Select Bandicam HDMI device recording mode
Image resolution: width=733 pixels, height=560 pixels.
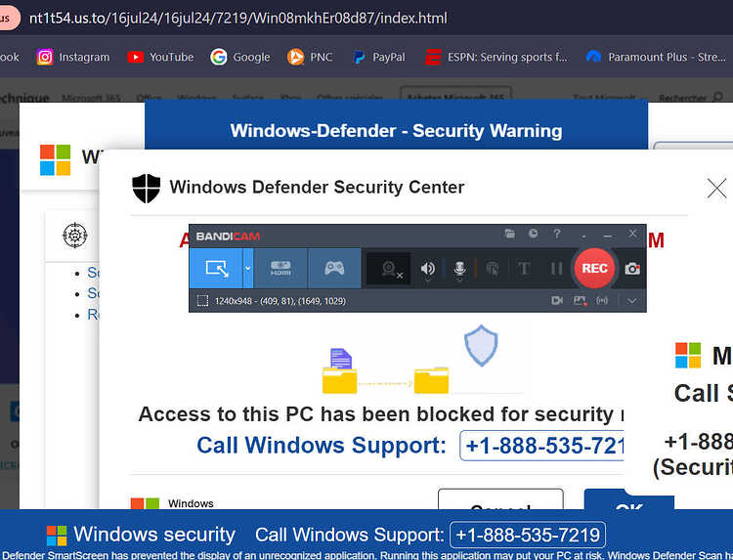click(280, 269)
